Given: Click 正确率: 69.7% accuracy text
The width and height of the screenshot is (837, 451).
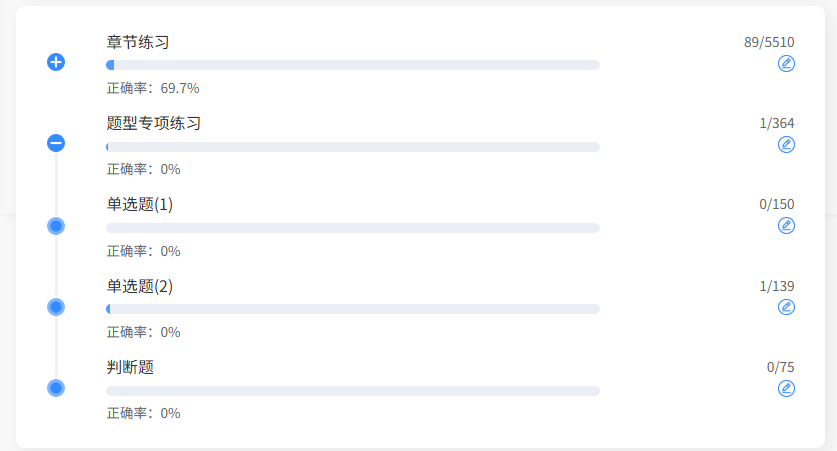Looking at the screenshot, I should pos(153,88).
